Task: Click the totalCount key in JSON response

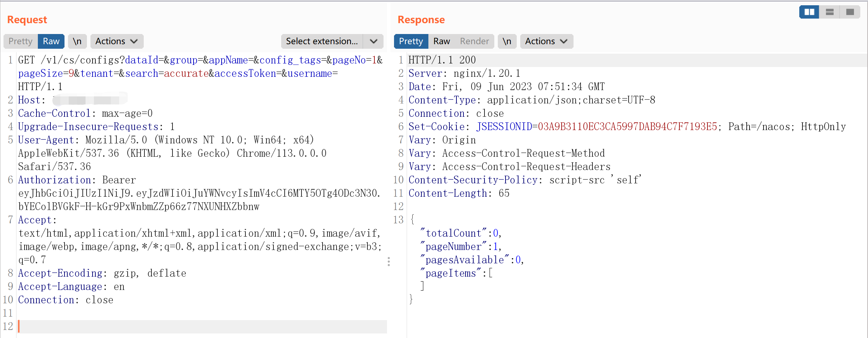Action: coord(453,233)
